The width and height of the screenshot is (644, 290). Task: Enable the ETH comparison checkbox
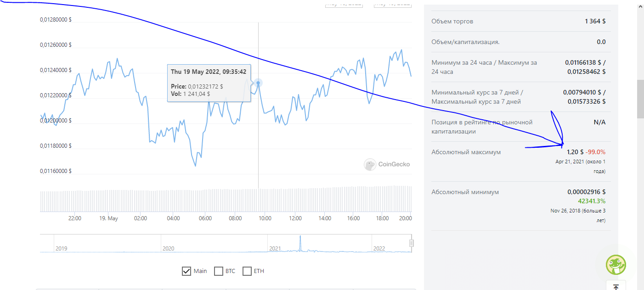pyautogui.click(x=247, y=271)
